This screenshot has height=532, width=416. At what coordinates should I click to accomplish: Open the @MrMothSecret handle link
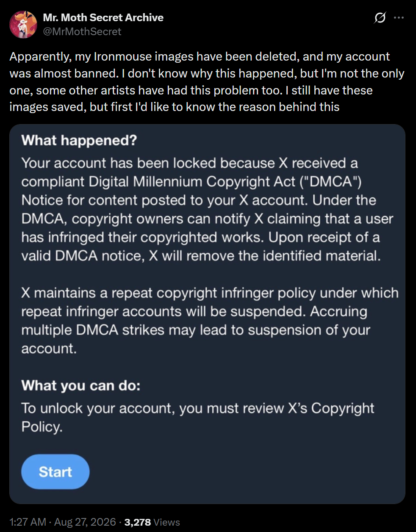[82, 32]
